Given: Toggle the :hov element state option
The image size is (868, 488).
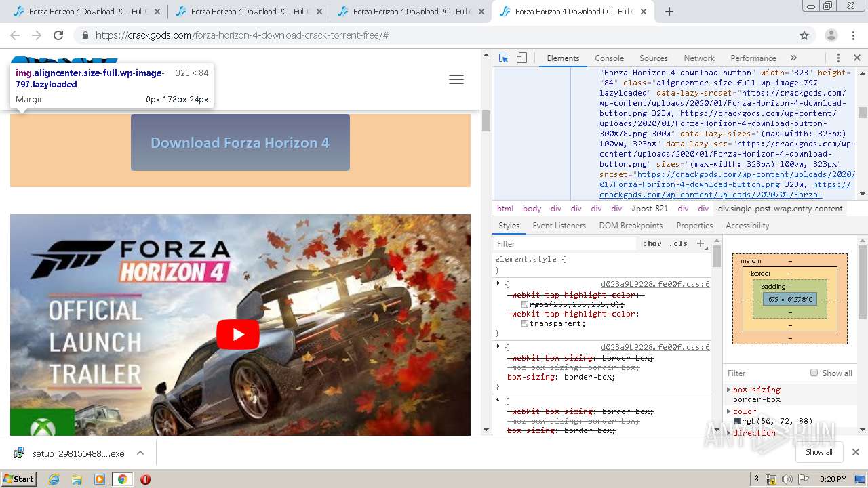Looking at the screenshot, I should [652, 243].
